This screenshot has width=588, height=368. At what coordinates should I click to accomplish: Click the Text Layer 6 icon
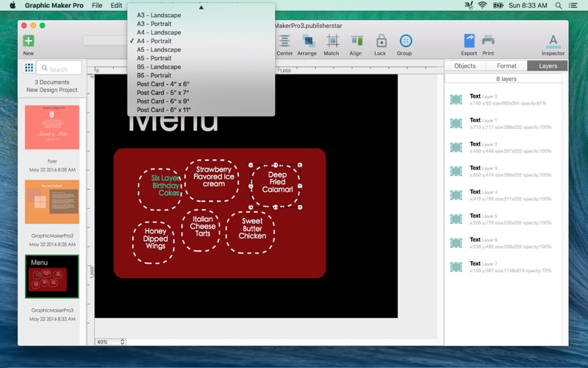[x=456, y=243]
